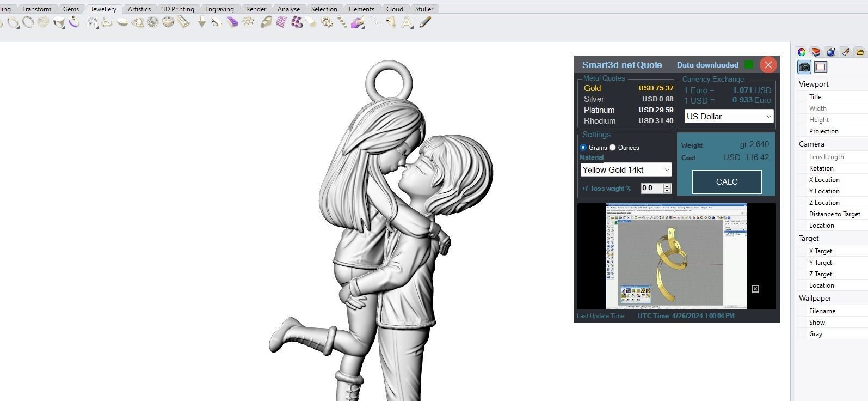Open the red layers panel tab

pyautogui.click(x=816, y=52)
